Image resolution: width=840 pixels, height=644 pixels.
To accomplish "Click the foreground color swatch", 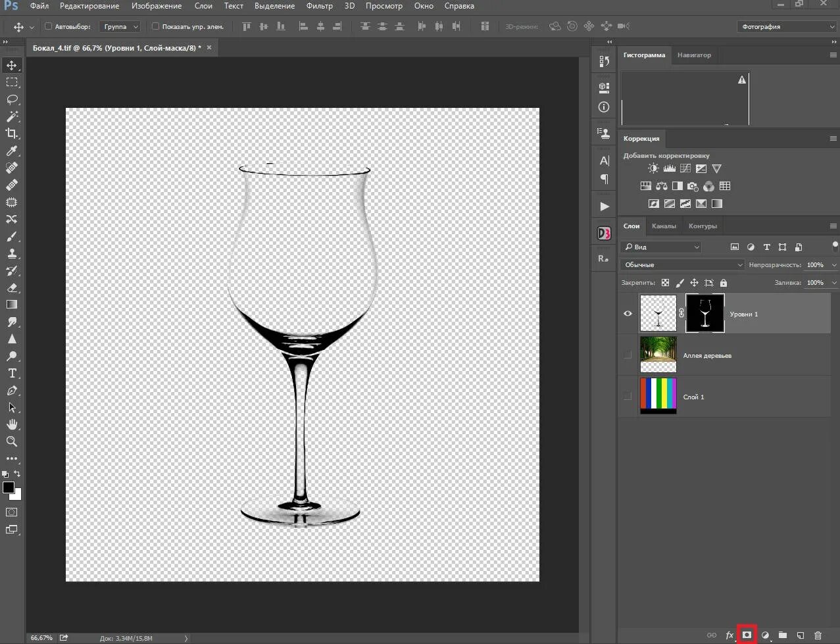I will click(x=9, y=487).
